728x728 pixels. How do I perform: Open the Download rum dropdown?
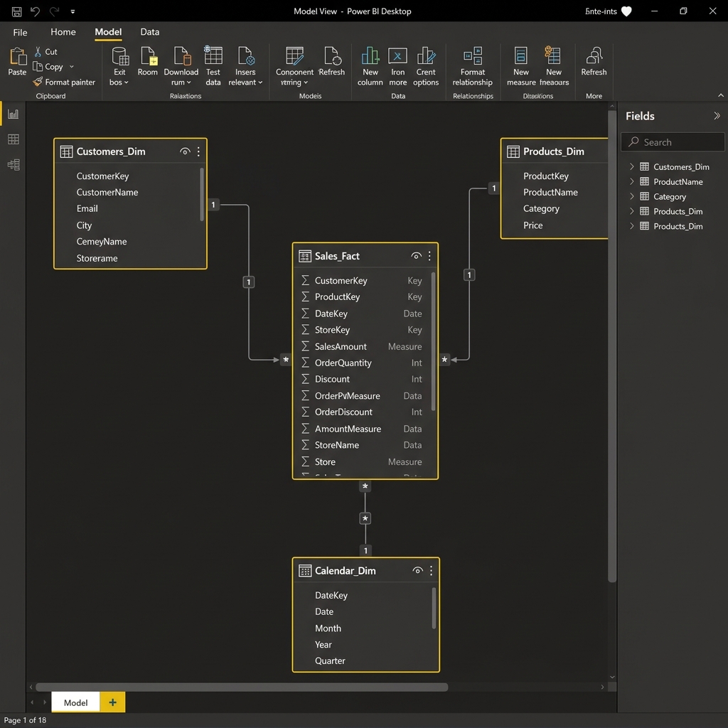coord(181,66)
